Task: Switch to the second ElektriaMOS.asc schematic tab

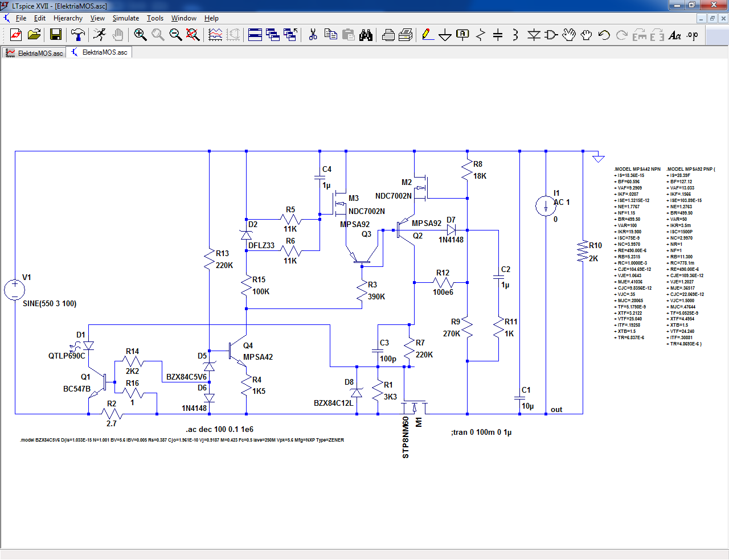Action: (x=99, y=52)
